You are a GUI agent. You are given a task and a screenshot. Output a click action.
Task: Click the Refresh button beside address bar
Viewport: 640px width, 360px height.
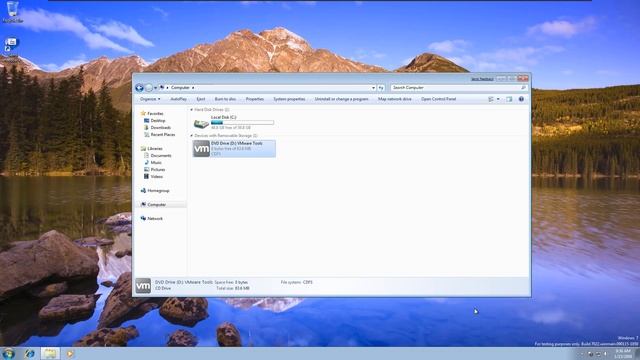(380, 88)
